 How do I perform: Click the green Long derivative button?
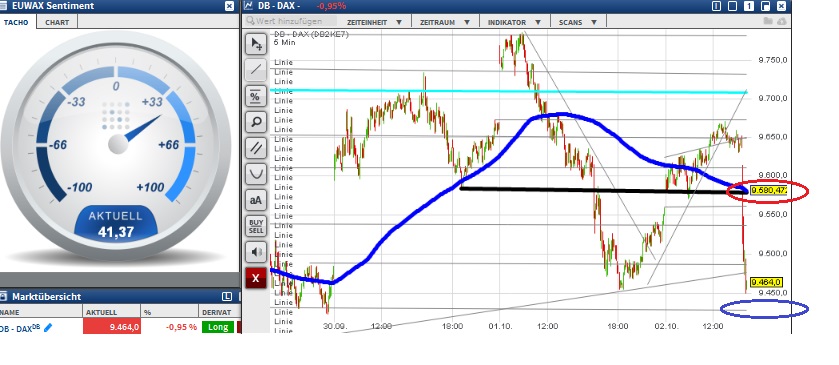218,327
